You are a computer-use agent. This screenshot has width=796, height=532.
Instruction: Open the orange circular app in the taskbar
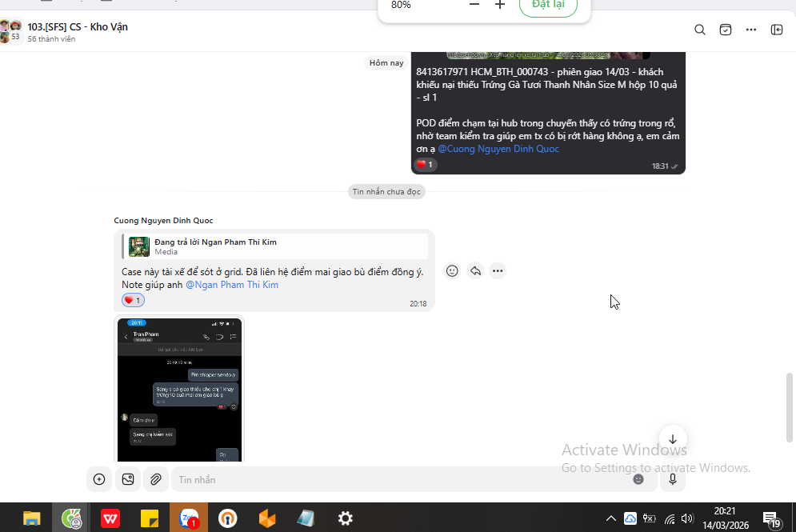[x=227, y=518]
